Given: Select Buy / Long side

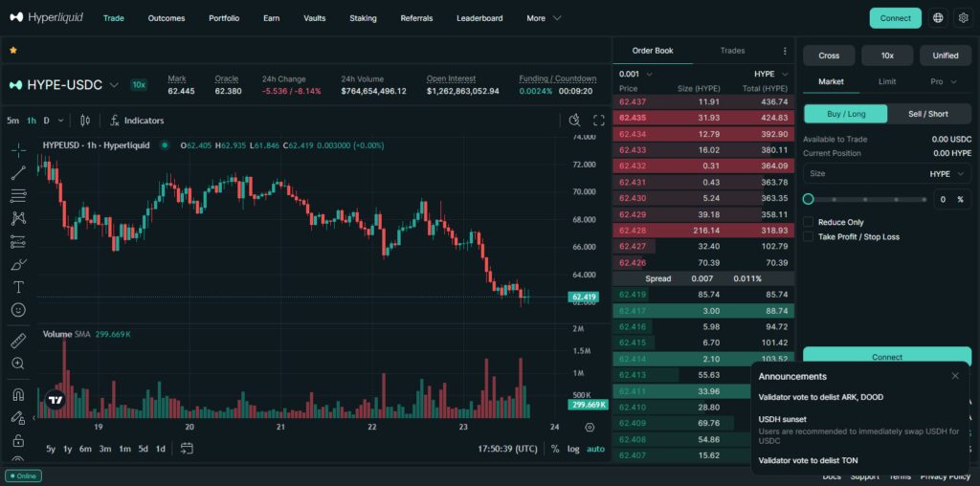Looking at the screenshot, I should click(846, 114).
